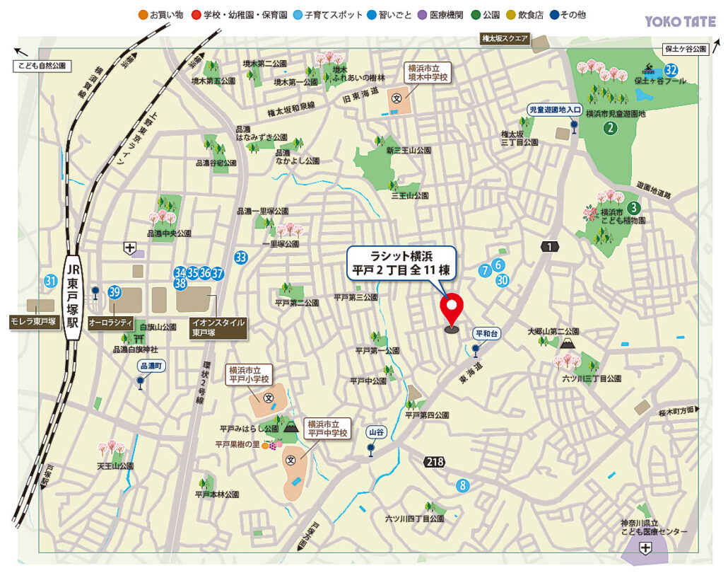Click the school symbol at 平戸小学校

tap(269, 398)
